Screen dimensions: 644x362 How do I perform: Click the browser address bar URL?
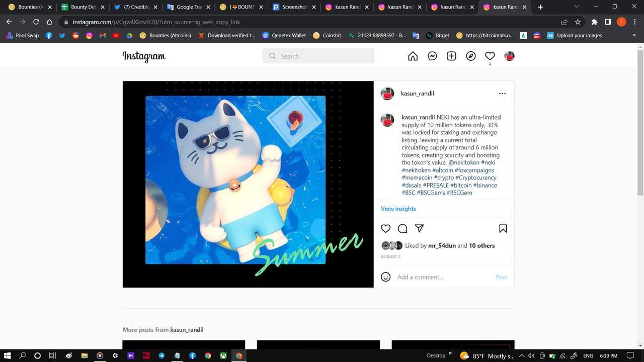(x=156, y=22)
